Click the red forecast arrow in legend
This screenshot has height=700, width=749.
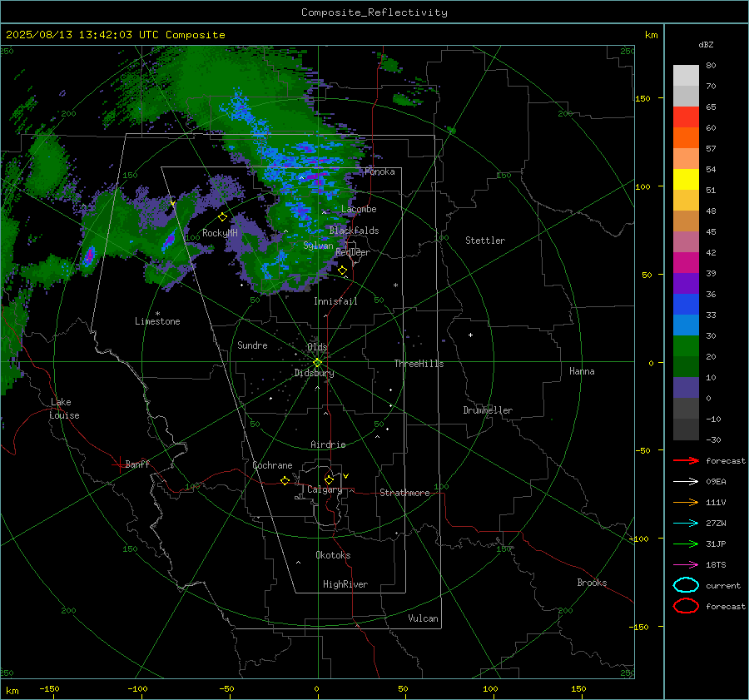pyautogui.click(x=686, y=460)
